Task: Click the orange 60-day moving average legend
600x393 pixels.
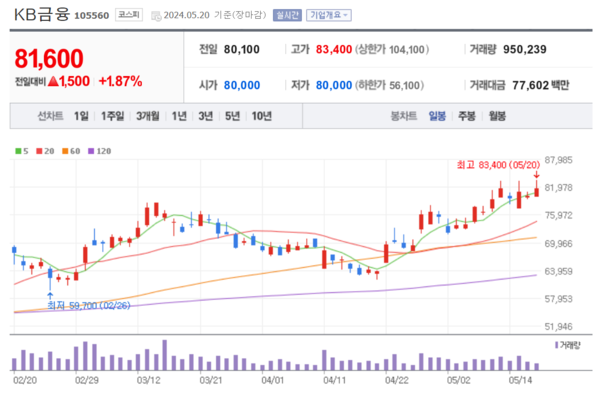Action: click(x=71, y=151)
